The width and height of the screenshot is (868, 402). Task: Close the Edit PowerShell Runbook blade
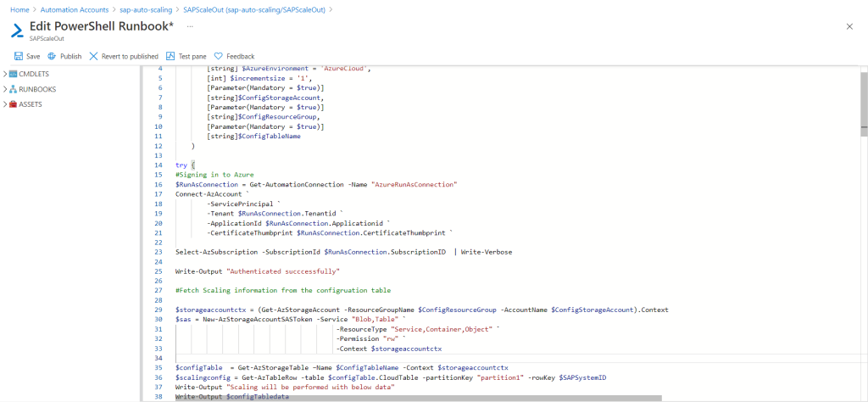click(x=849, y=26)
